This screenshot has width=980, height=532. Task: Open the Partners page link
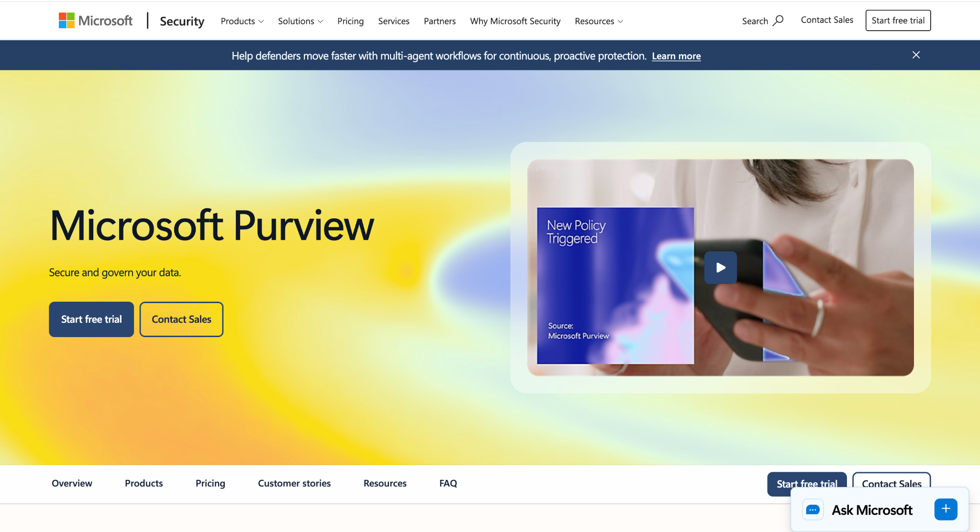(x=439, y=21)
